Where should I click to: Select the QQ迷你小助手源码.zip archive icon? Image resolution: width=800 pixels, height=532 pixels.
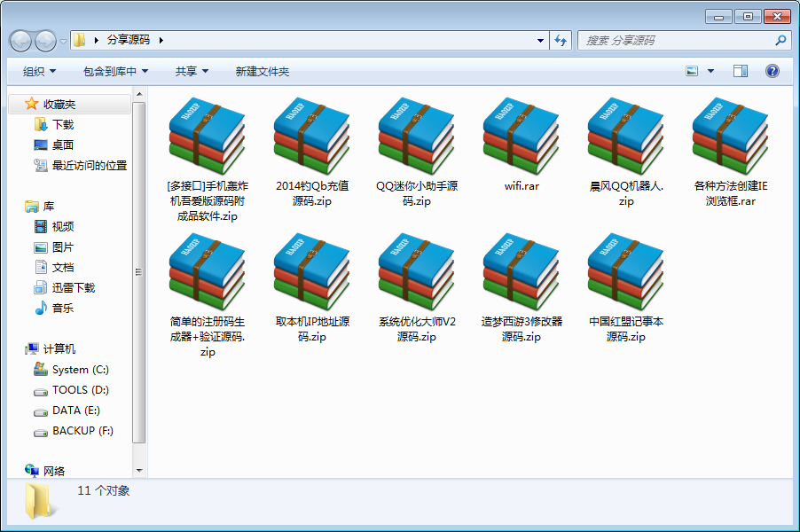tap(416, 136)
